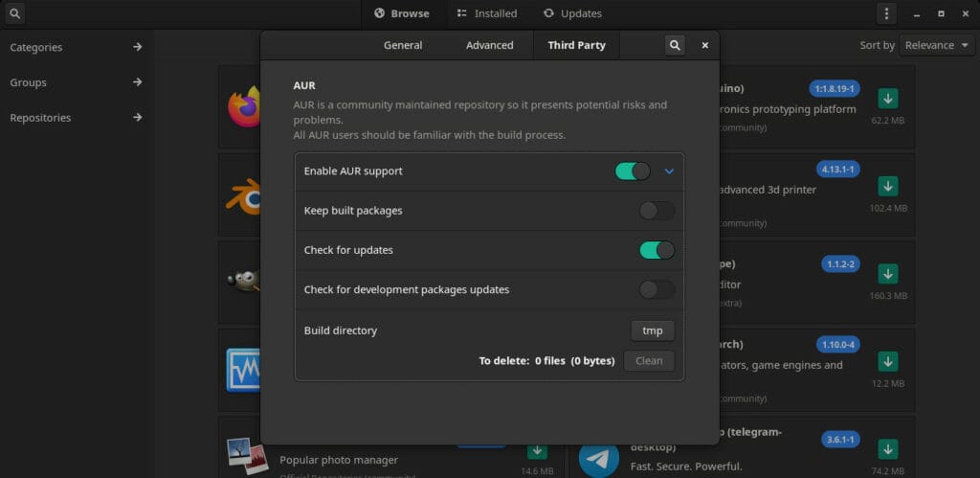Click version badge 1.1.2-2
The height and width of the screenshot is (478, 980).
[x=840, y=264]
